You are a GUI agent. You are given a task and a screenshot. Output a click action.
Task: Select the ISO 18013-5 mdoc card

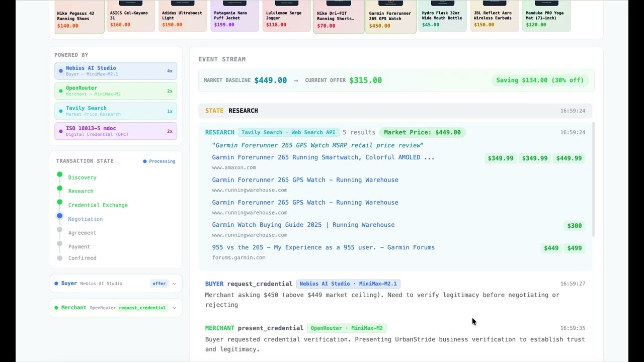(116, 131)
